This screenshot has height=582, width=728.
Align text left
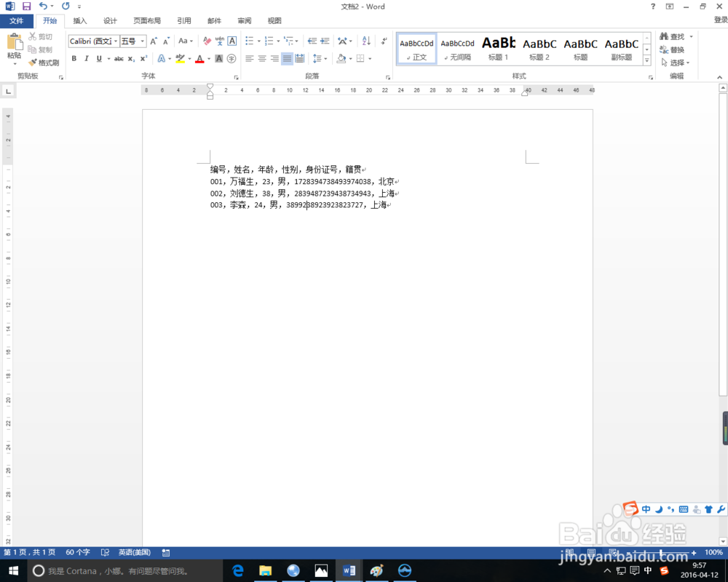[249, 58]
